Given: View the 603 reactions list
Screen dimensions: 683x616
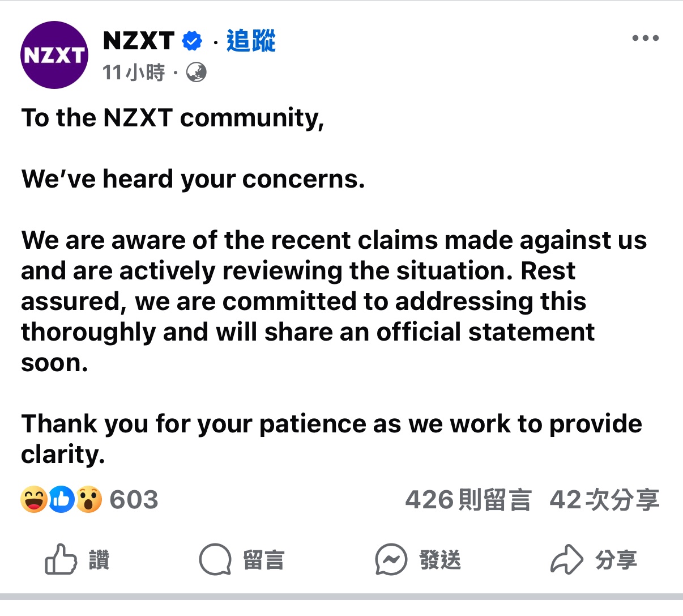Looking at the screenshot, I should pyautogui.click(x=134, y=500).
